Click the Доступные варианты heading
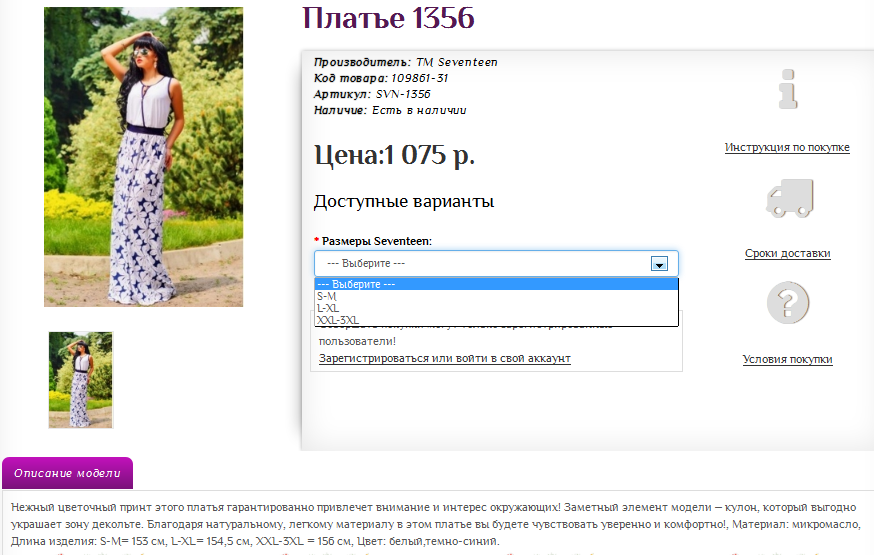The width and height of the screenshot is (874, 555). tap(404, 201)
